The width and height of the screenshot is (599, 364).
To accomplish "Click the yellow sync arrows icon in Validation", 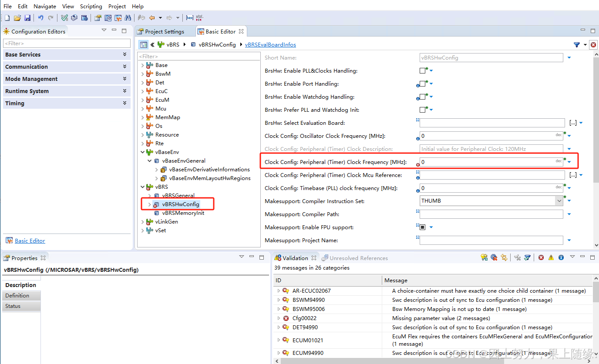I will point(504,257).
